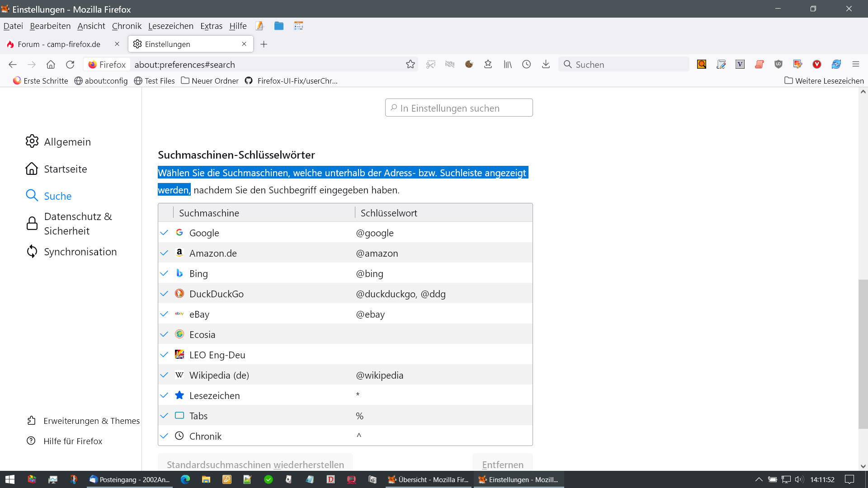Reload the current page
This screenshot has height=488, width=868.
(x=70, y=64)
